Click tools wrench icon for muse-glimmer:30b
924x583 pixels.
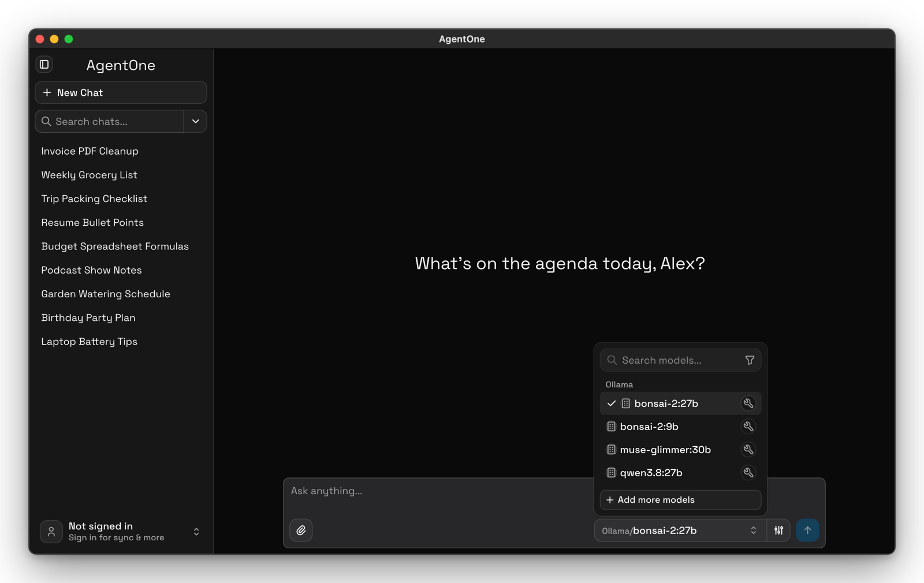[748, 450]
